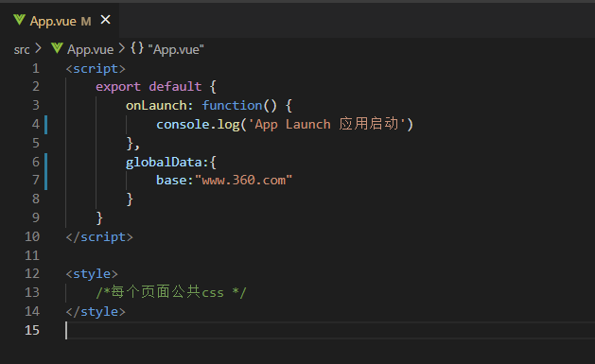Click the closing </script> tag

coord(99,237)
